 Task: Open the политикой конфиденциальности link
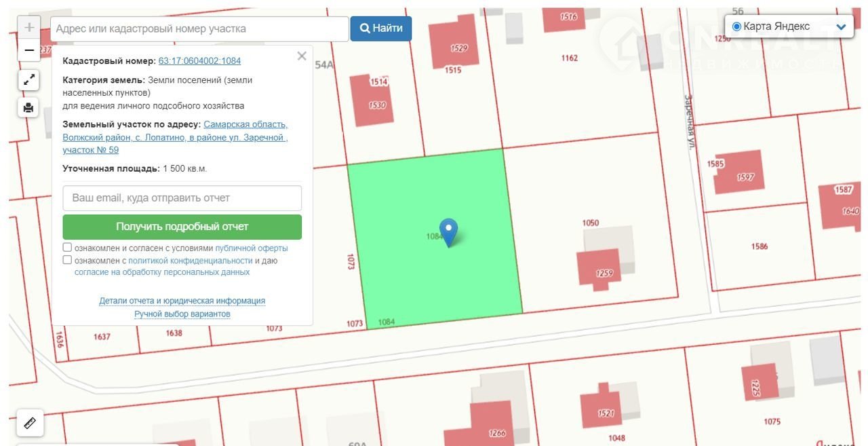point(191,261)
